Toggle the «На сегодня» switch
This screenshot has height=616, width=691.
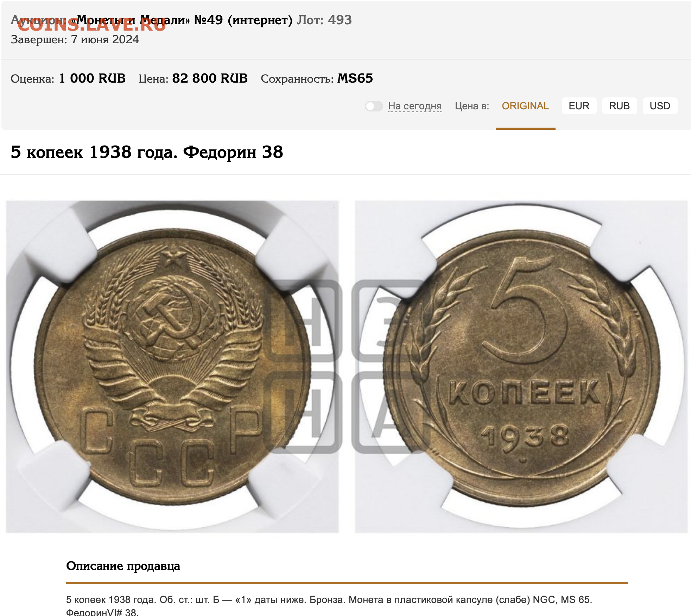pos(374,106)
